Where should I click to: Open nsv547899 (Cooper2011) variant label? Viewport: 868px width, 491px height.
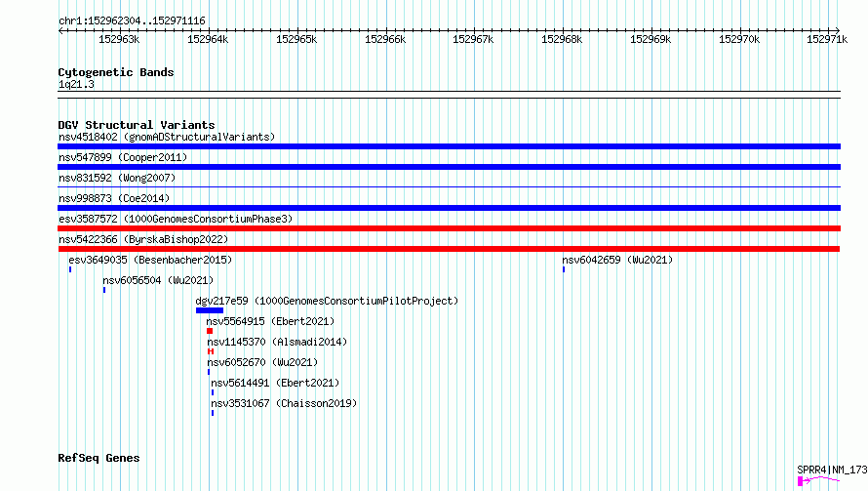tap(123, 157)
